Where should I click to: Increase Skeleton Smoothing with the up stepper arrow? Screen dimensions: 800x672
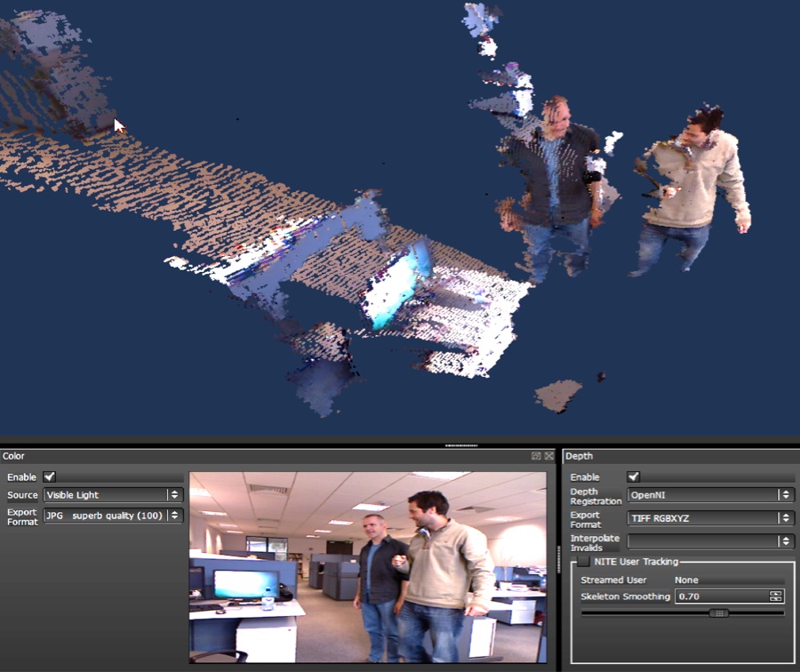pyautogui.click(x=775, y=593)
